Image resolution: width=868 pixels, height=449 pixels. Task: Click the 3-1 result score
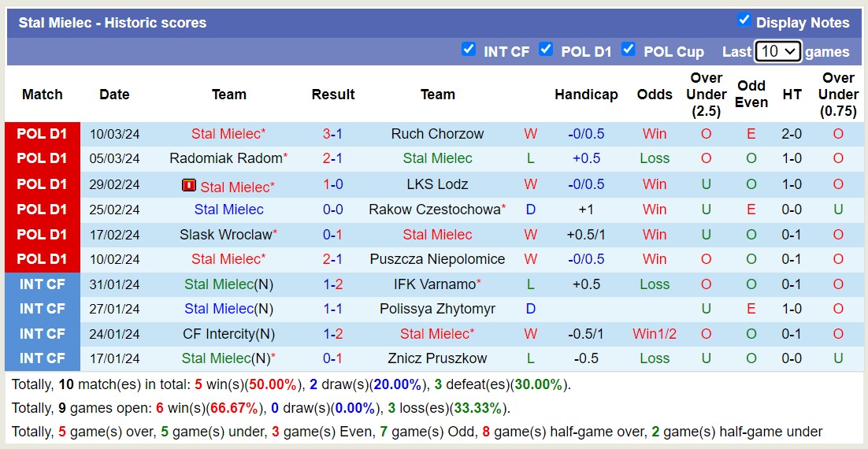332,134
